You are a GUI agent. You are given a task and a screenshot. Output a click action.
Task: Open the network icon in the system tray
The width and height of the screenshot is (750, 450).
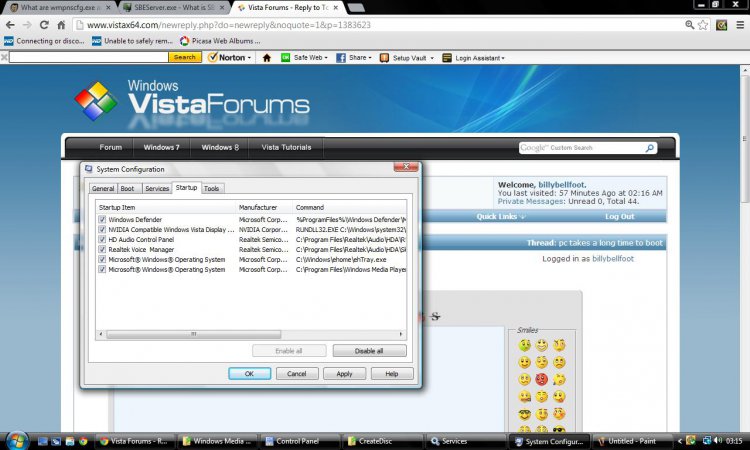point(706,440)
